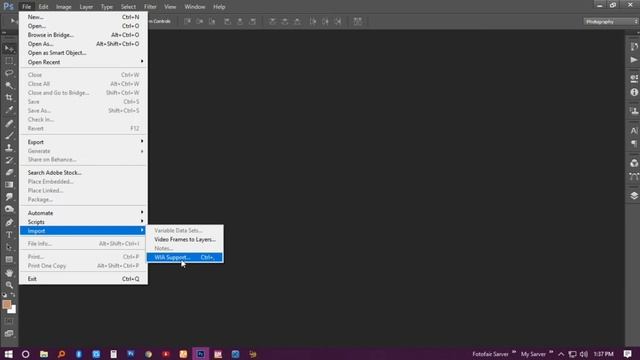The image size is (640, 360).
Task: Expand the Export submenu
Action: tap(83, 142)
